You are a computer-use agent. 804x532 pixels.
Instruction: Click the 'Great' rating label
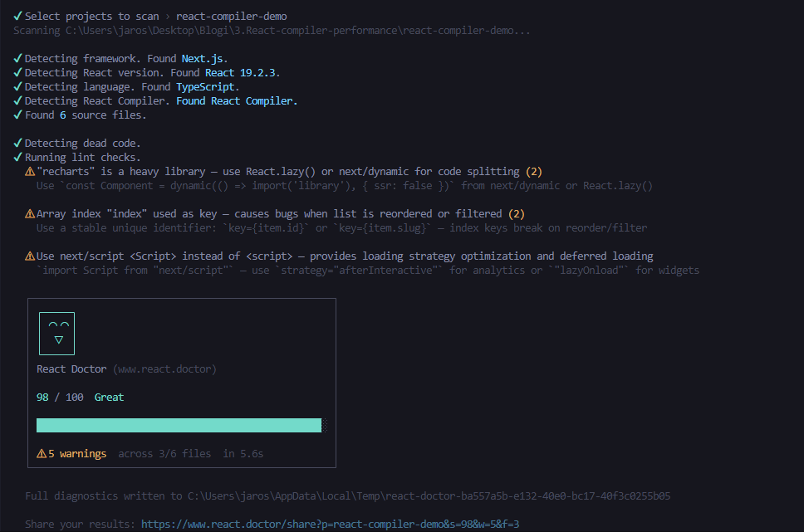click(109, 398)
